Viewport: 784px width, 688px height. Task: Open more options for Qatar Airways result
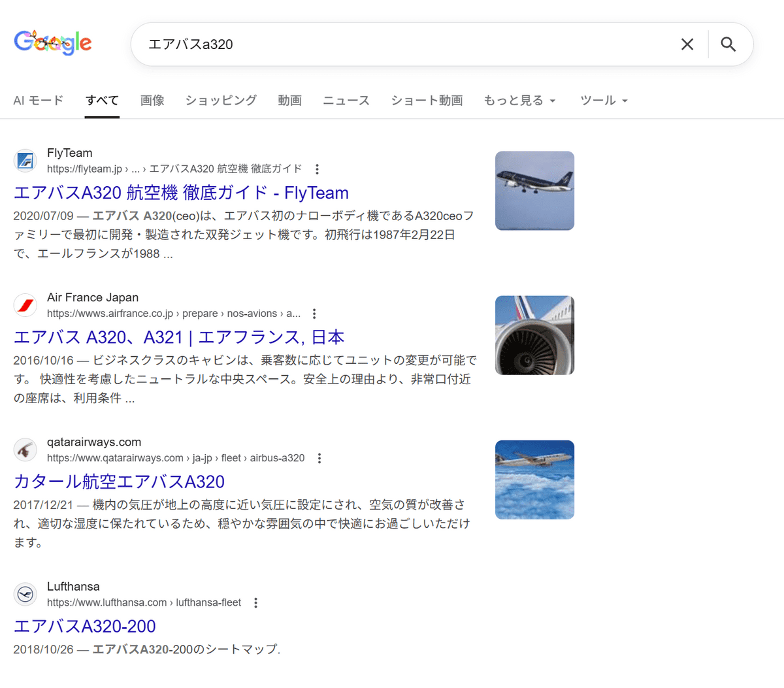coord(319,459)
